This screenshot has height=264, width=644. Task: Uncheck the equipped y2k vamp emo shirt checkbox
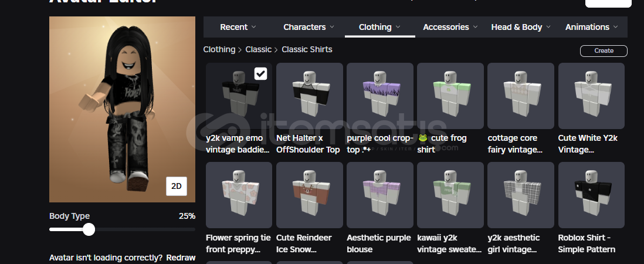(x=260, y=74)
